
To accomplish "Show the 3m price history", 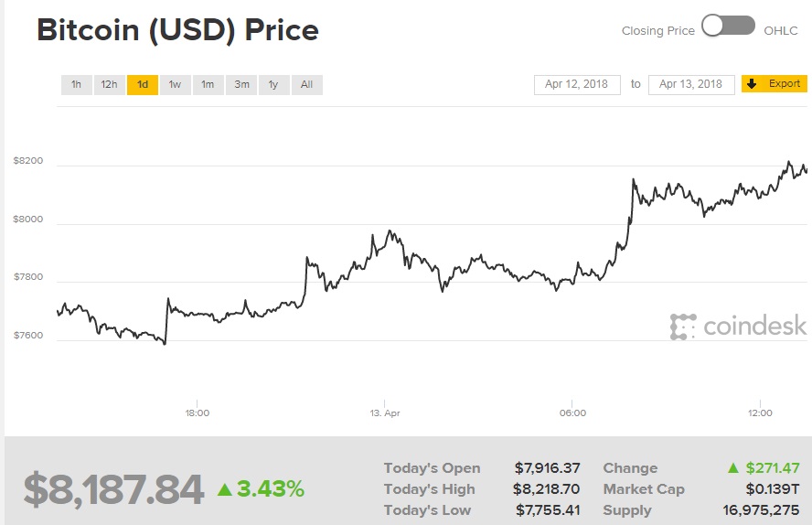I will pos(241,85).
